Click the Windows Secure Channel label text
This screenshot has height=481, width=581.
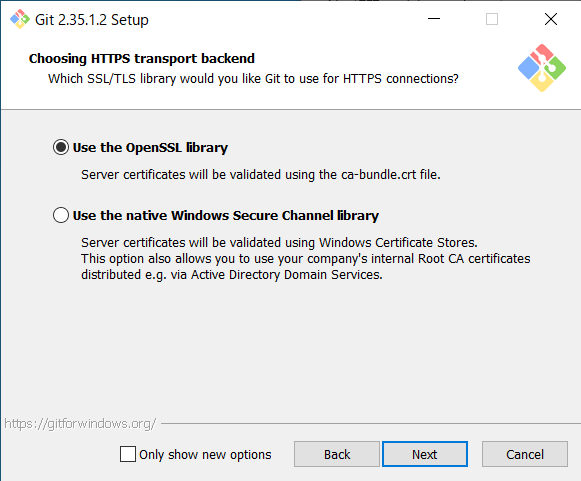pyautogui.click(x=226, y=215)
